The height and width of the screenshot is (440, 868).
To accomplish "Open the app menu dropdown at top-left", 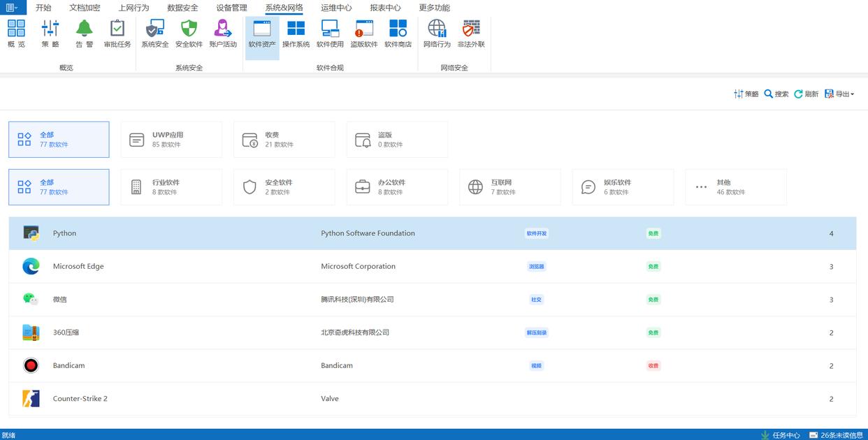I will pyautogui.click(x=13, y=8).
